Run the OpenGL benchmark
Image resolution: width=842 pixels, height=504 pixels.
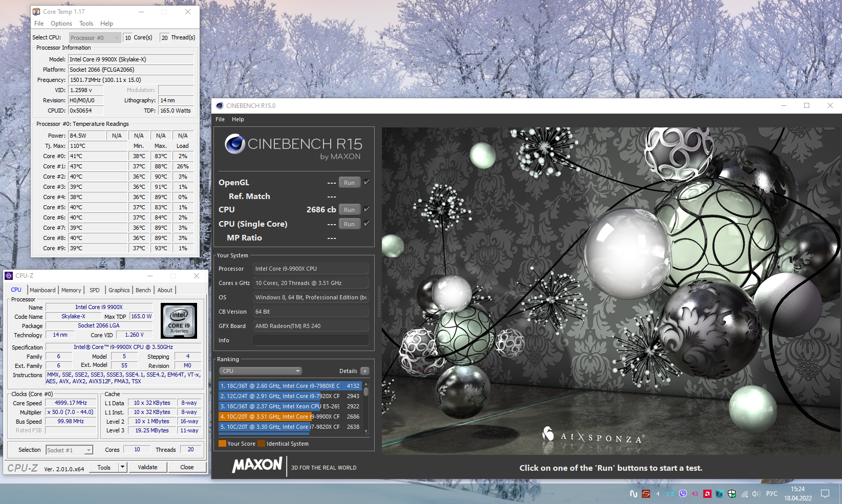tap(350, 183)
